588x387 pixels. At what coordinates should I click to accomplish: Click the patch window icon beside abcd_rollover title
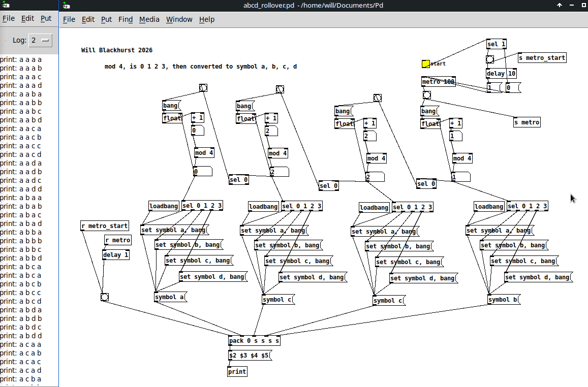coord(65,5)
